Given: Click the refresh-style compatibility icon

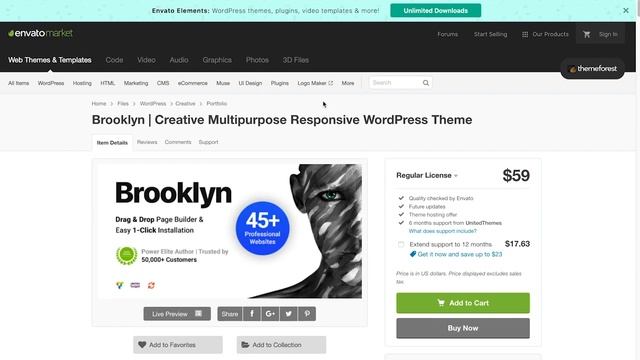Looking at the screenshot, I should coord(151,285).
